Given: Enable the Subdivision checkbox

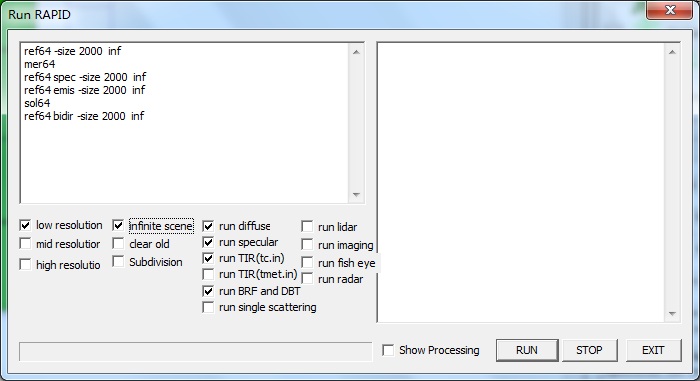Looking at the screenshot, I should [118, 262].
